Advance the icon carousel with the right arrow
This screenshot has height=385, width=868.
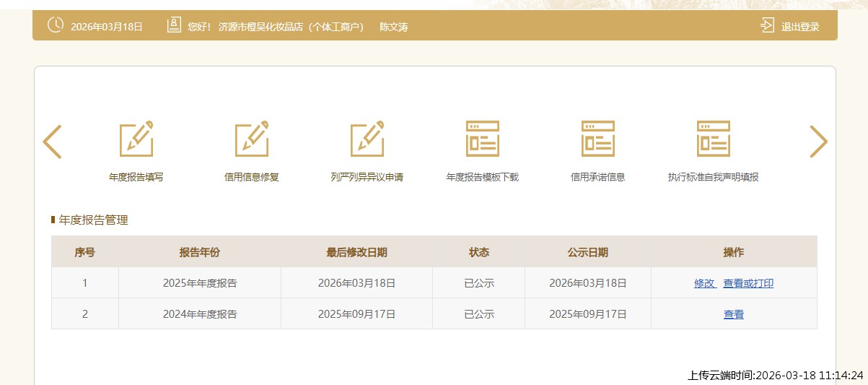[x=818, y=142]
